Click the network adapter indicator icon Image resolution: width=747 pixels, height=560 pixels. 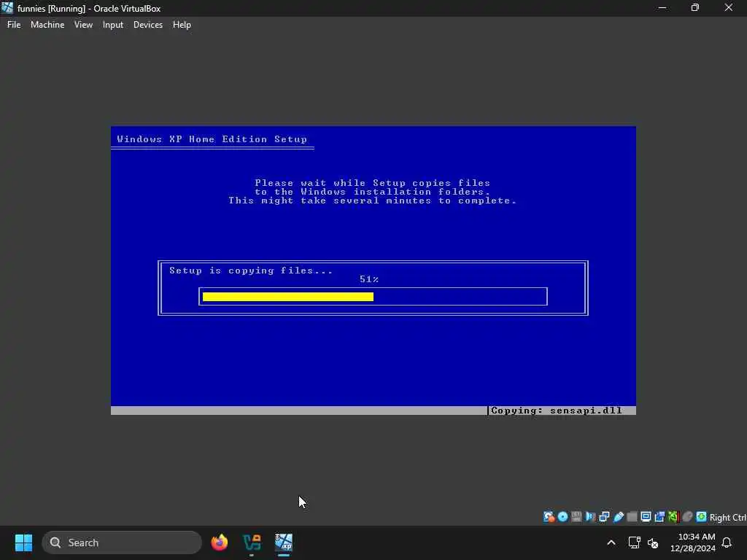(x=604, y=517)
